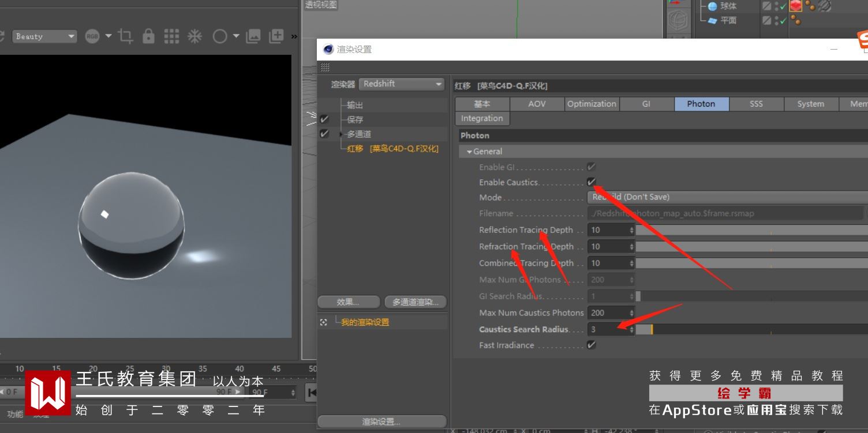Click the icon beside 我的渲染设置

[324, 322]
